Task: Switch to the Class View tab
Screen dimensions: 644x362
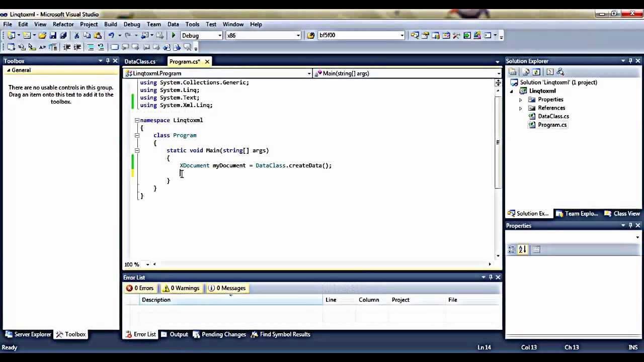Action: 622,214
